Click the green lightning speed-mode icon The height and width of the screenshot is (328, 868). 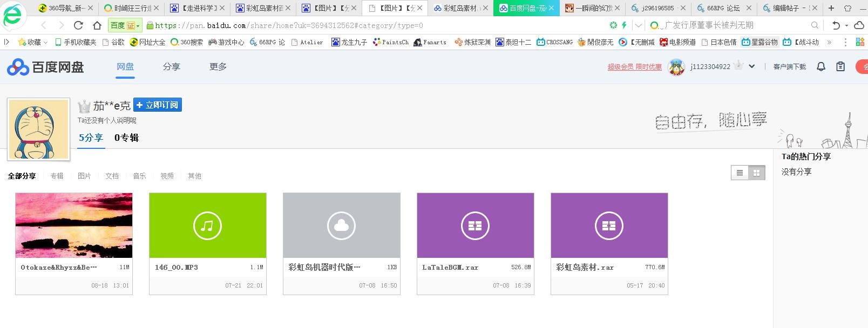624,25
